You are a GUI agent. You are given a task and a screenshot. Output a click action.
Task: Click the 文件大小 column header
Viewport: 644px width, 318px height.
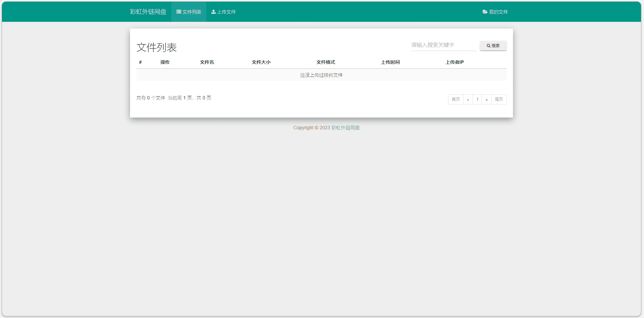(261, 62)
